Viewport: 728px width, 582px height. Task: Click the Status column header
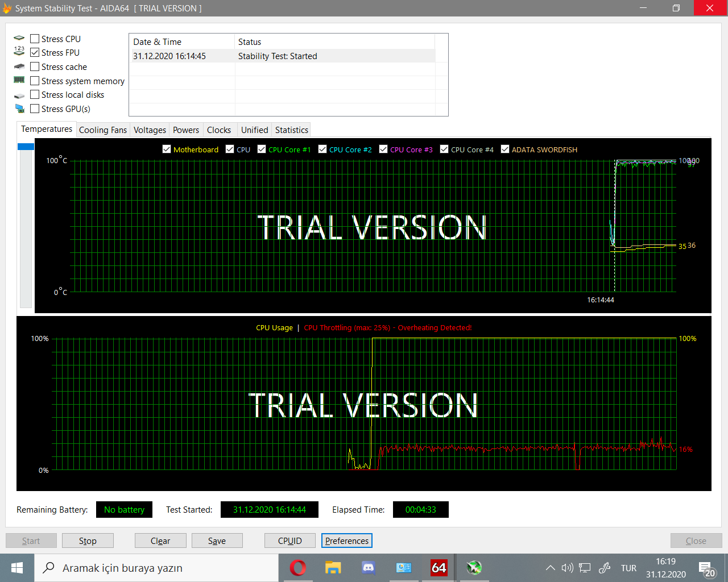pyautogui.click(x=335, y=41)
